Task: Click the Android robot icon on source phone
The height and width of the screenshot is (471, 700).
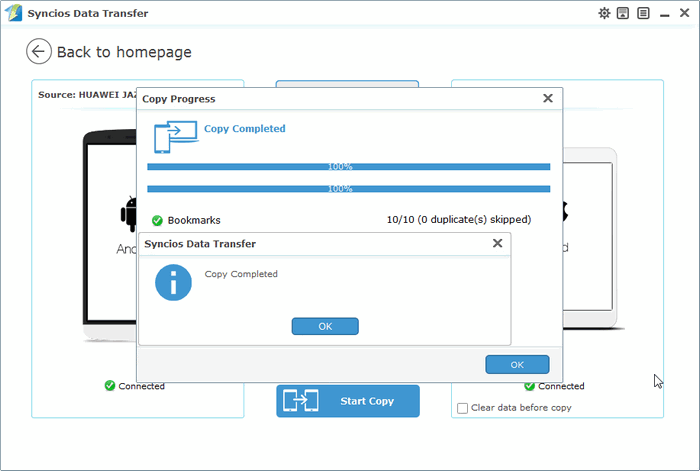Action: [x=129, y=214]
